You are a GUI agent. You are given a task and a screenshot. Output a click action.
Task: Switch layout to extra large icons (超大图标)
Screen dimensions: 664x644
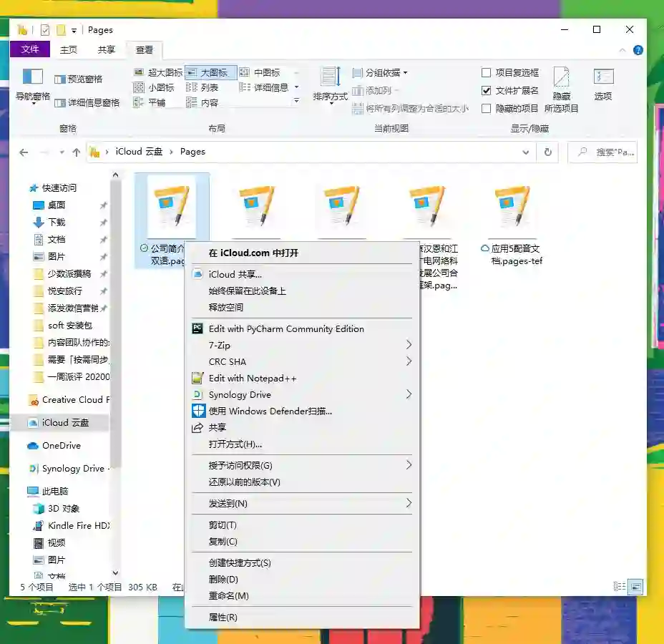click(158, 72)
